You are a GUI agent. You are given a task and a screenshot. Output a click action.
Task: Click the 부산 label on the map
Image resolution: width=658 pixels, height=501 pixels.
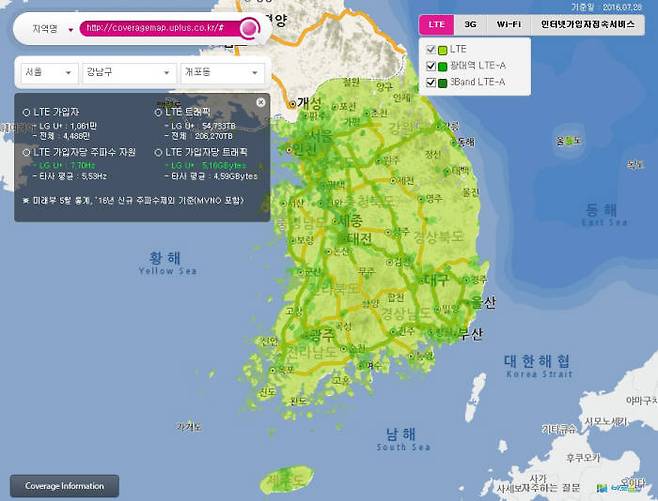coord(471,334)
